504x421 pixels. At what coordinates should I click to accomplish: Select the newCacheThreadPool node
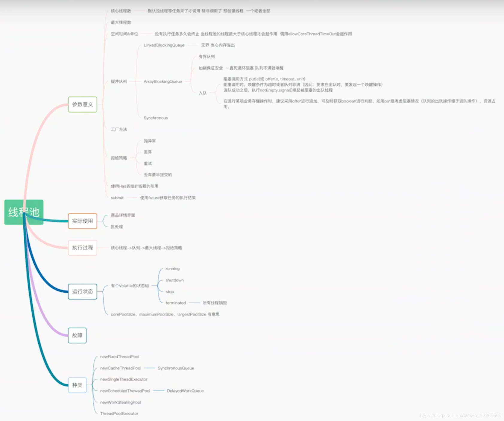(121, 368)
